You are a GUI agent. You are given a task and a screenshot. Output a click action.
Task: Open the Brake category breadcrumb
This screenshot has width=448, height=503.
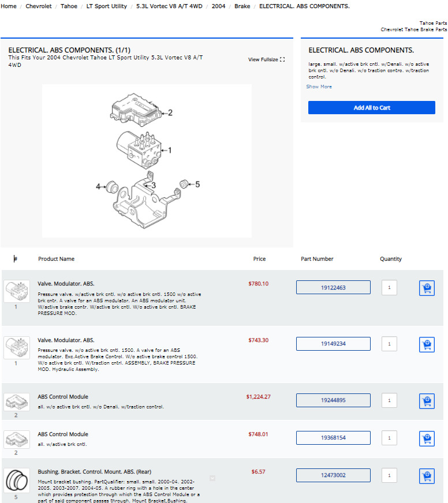click(242, 6)
